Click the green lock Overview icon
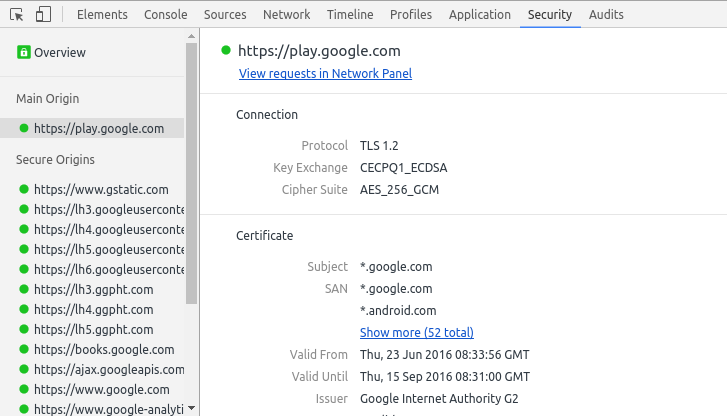 coord(24,52)
